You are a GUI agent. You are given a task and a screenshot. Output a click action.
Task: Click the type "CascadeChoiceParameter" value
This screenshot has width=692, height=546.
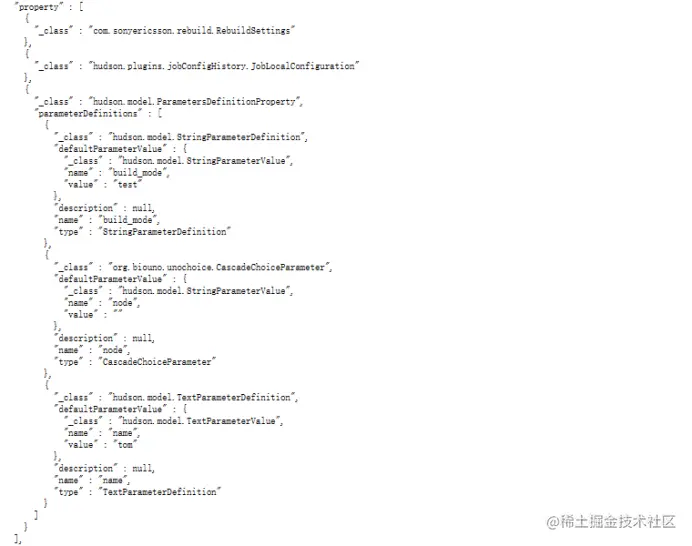[x=158, y=362]
